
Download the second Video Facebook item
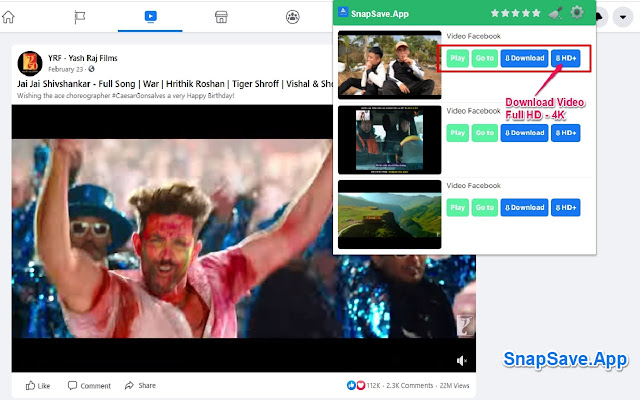click(x=524, y=133)
